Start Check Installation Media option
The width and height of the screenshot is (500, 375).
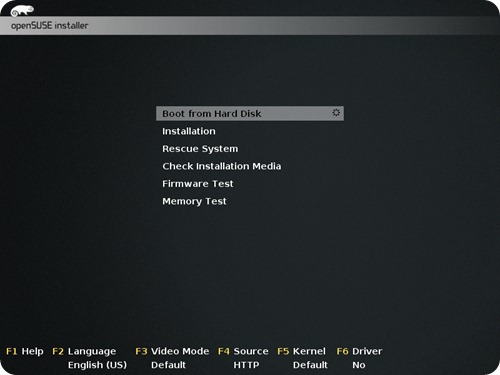(222, 166)
